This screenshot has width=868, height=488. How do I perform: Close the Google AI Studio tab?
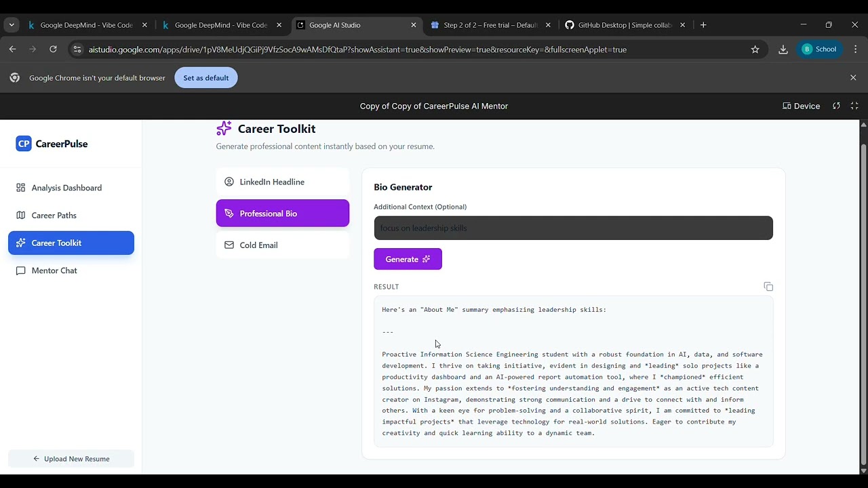pyautogui.click(x=414, y=25)
